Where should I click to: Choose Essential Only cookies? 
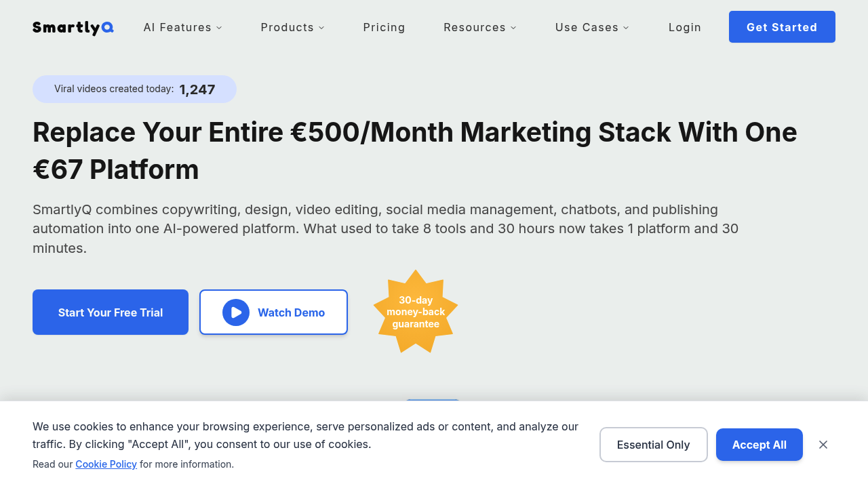click(653, 445)
